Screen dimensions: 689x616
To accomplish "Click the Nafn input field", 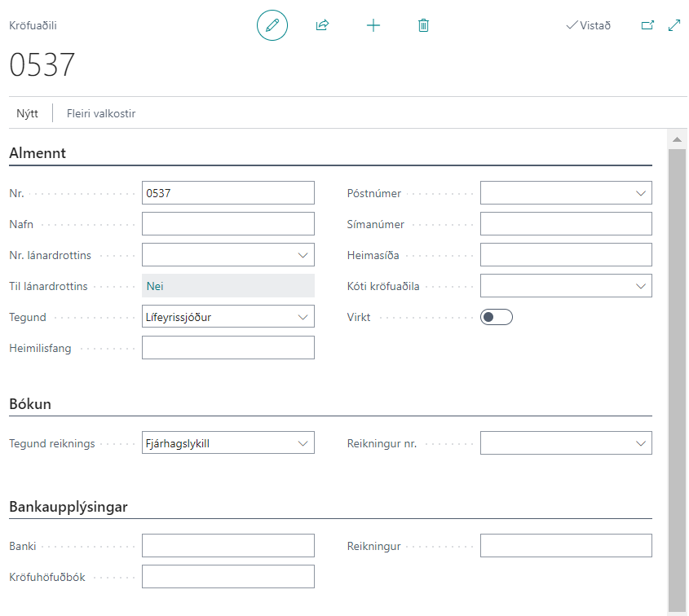I will [x=227, y=224].
